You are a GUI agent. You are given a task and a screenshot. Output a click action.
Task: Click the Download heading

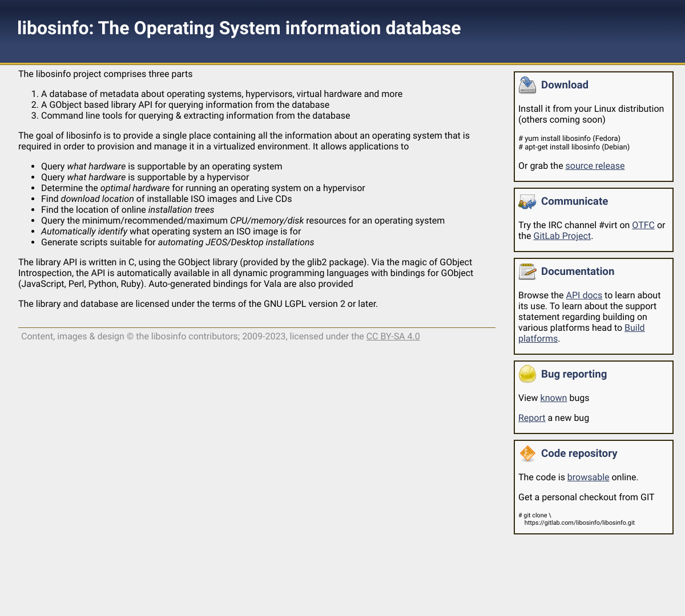(565, 85)
